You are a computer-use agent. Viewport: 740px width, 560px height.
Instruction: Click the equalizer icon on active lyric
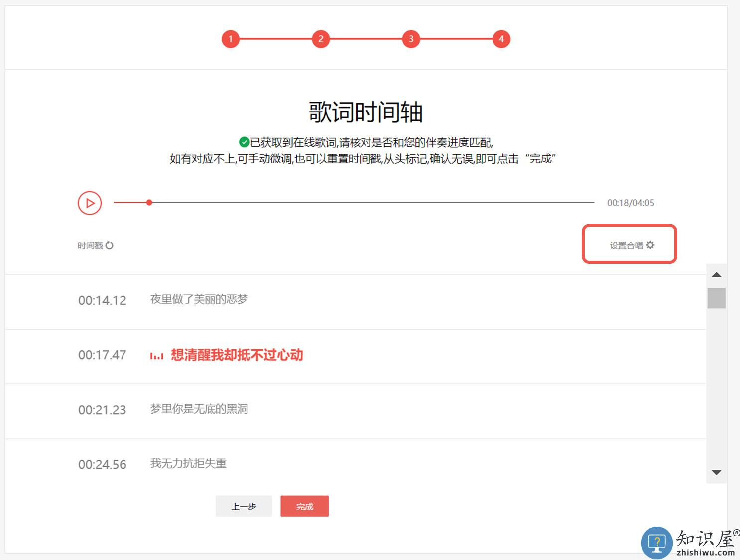click(x=157, y=356)
